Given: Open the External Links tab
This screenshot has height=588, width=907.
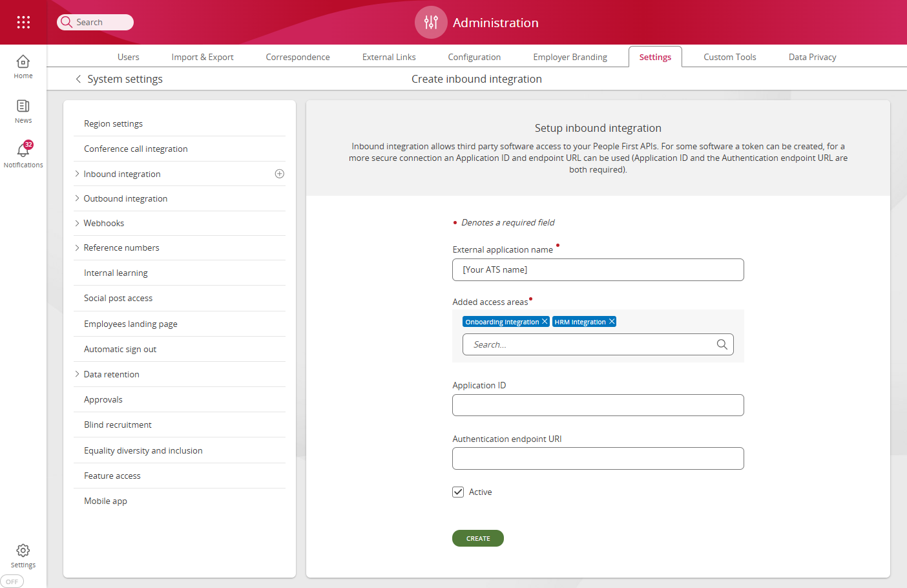Looking at the screenshot, I should (x=389, y=57).
